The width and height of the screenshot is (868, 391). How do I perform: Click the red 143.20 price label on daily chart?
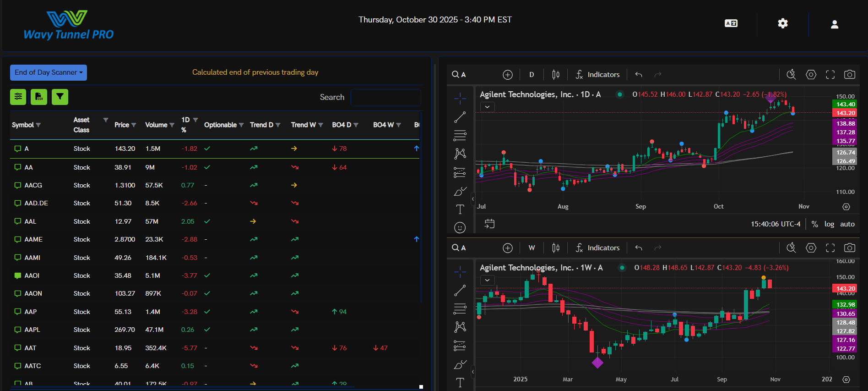pos(846,113)
